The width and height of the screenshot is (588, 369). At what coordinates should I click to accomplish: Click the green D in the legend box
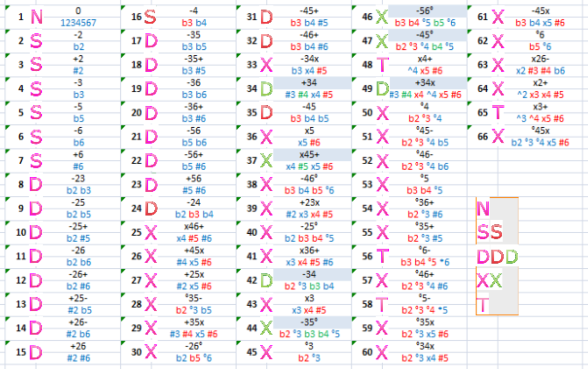(x=511, y=257)
